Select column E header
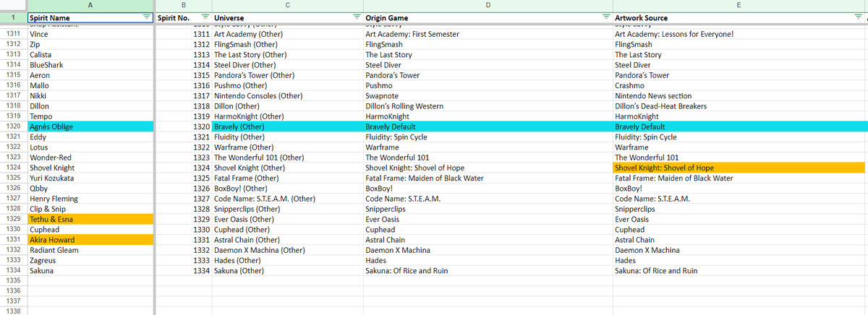 (x=739, y=5)
